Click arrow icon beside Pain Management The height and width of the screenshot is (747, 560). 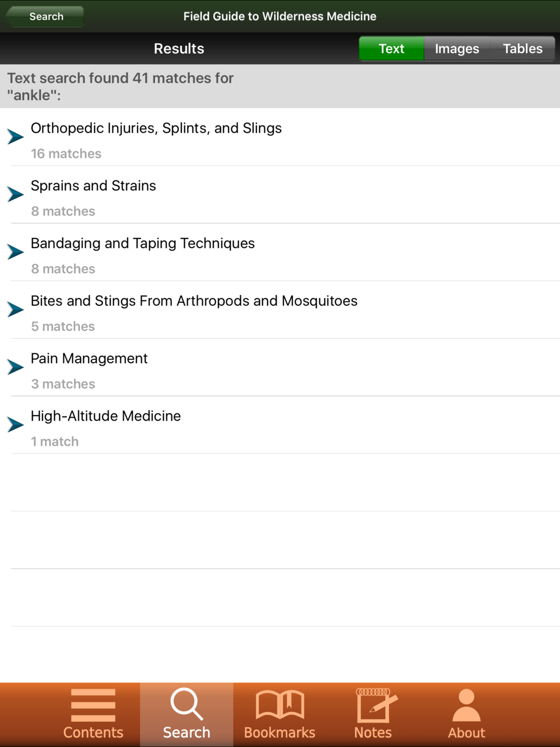point(16,367)
